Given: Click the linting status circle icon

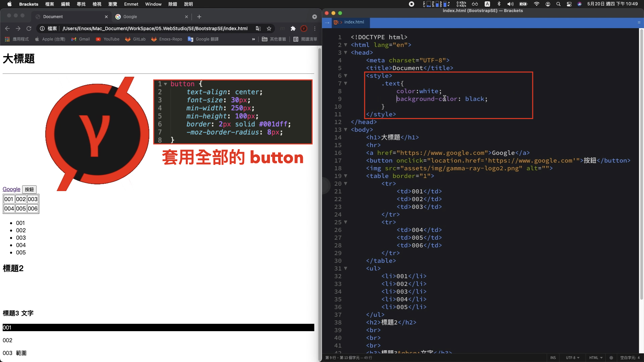Looking at the screenshot, I should 611,358.
